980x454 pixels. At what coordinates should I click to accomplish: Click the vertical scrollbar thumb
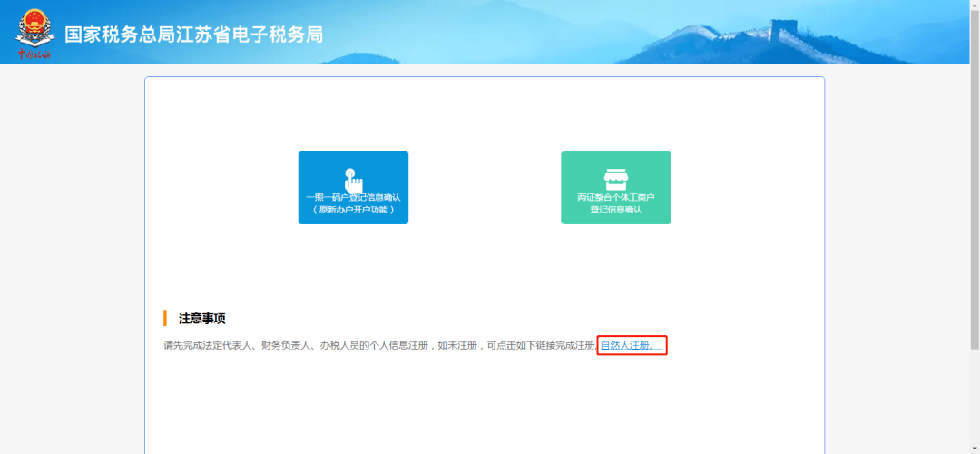tap(974, 182)
